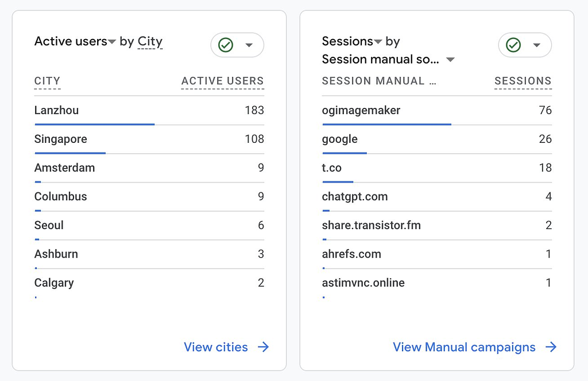
Task: Click the green checkmark in Active users card
Action: (x=226, y=45)
